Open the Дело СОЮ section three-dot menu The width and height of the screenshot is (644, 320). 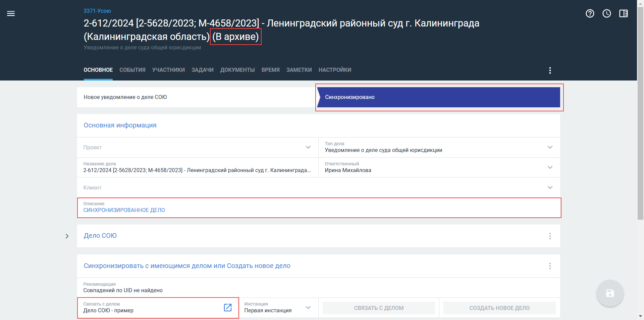pyautogui.click(x=550, y=236)
